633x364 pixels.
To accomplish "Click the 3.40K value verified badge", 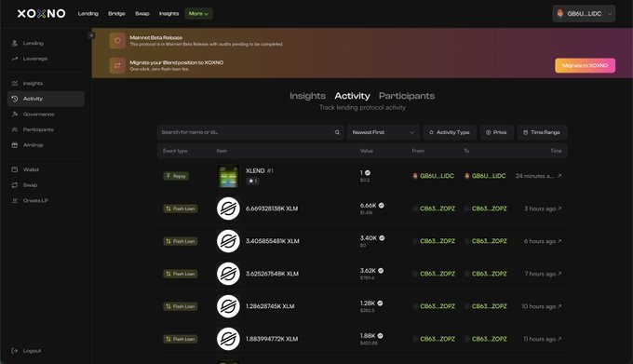I will (382, 238).
